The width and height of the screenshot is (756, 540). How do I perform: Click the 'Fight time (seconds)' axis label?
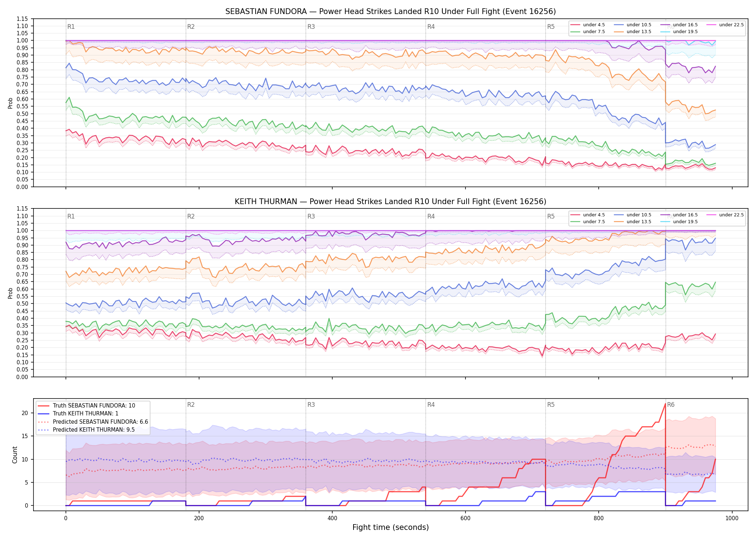tap(391, 527)
